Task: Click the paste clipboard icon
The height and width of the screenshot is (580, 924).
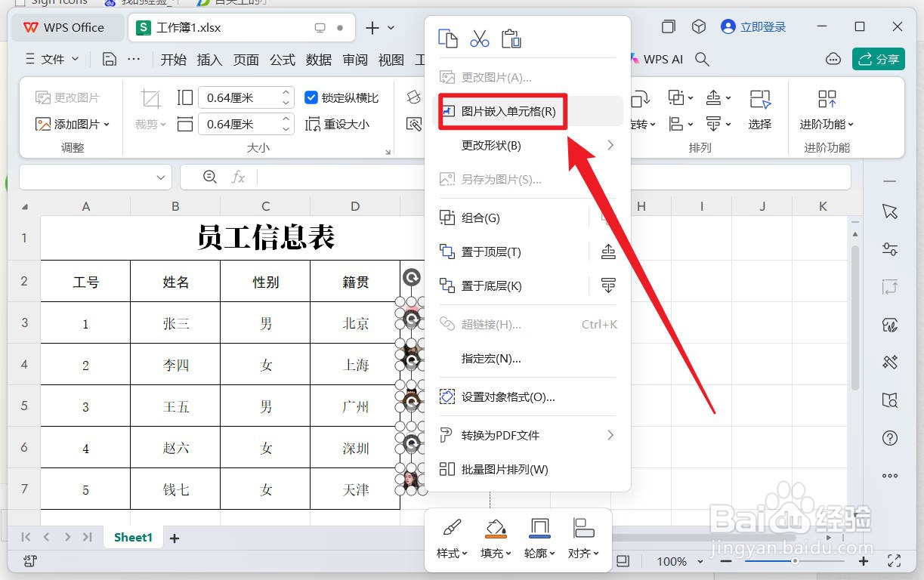Action: (x=511, y=38)
